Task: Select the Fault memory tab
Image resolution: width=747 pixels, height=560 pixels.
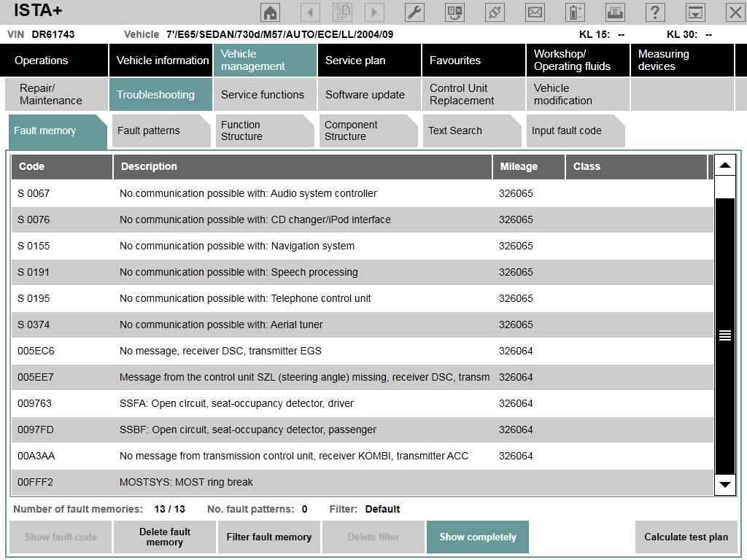Action: coord(58,131)
